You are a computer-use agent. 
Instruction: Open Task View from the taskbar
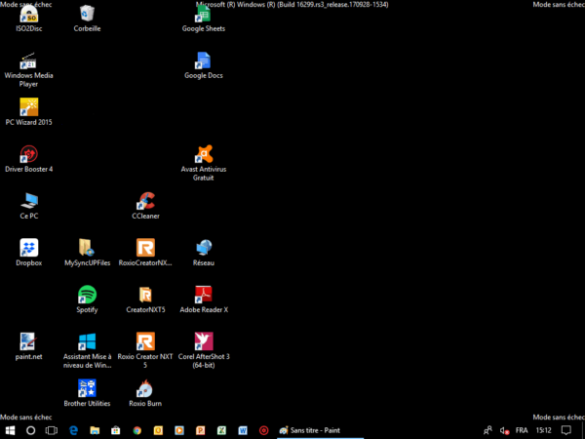coord(51,430)
